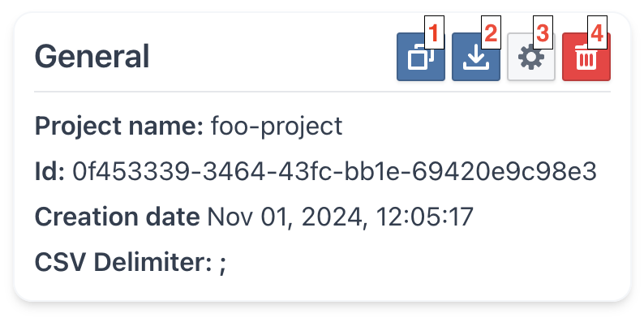
Task: Click the Creation date label
Action: click(x=117, y=217)
